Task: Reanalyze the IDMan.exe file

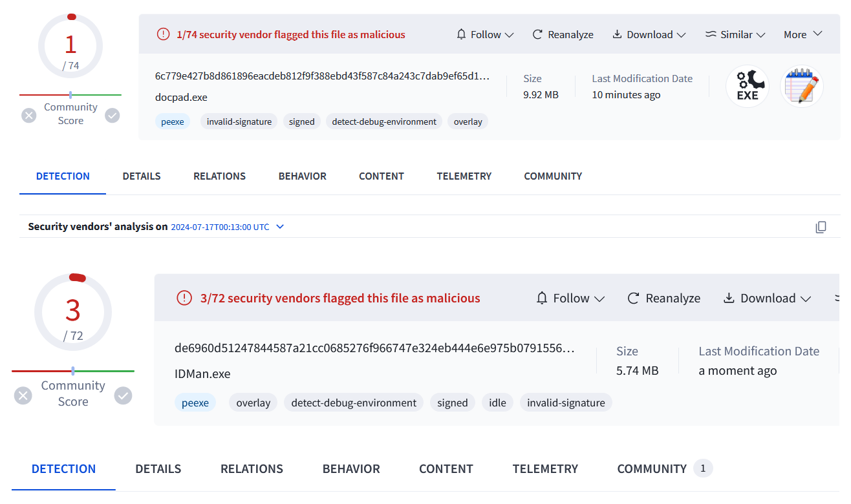Action: click(664, 298)
